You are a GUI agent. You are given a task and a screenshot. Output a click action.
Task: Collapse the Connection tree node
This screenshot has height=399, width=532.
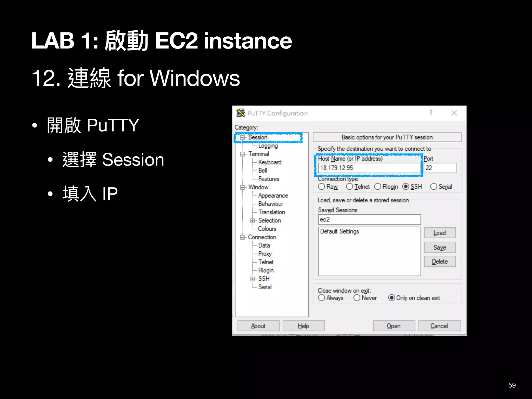(x=242, y=237)
